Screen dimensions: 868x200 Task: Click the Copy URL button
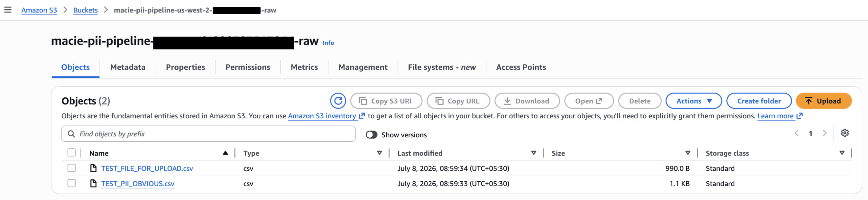pyautogui.click(x=458, y=101)
